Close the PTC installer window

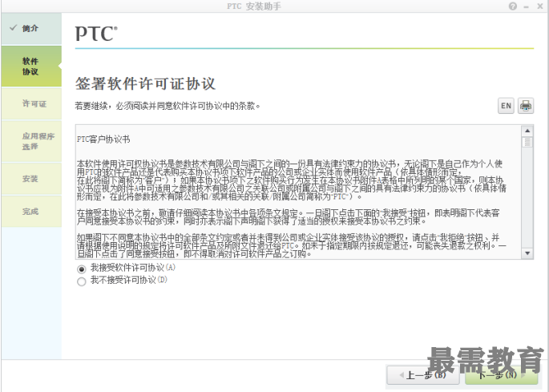click(x=540, y=6)
